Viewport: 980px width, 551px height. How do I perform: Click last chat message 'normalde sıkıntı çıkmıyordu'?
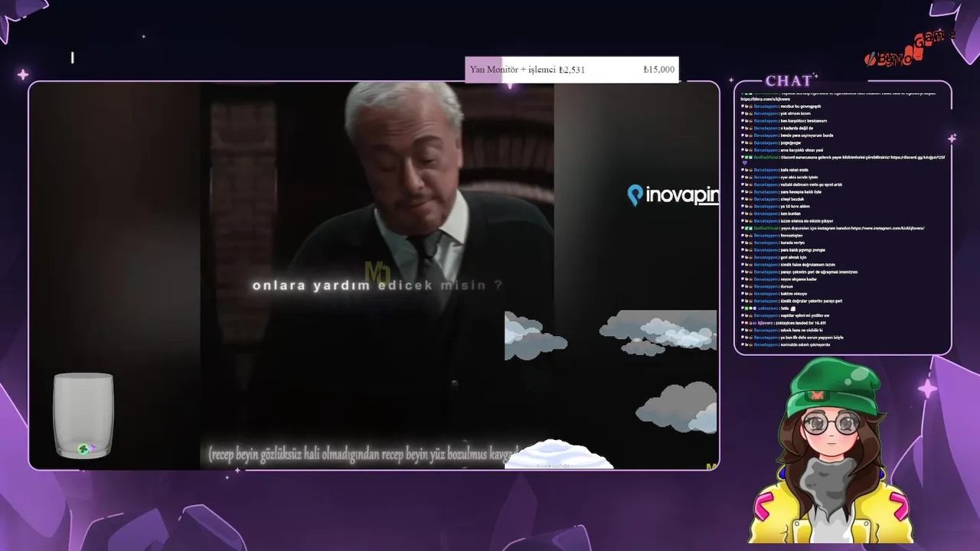tap(805, 344)
